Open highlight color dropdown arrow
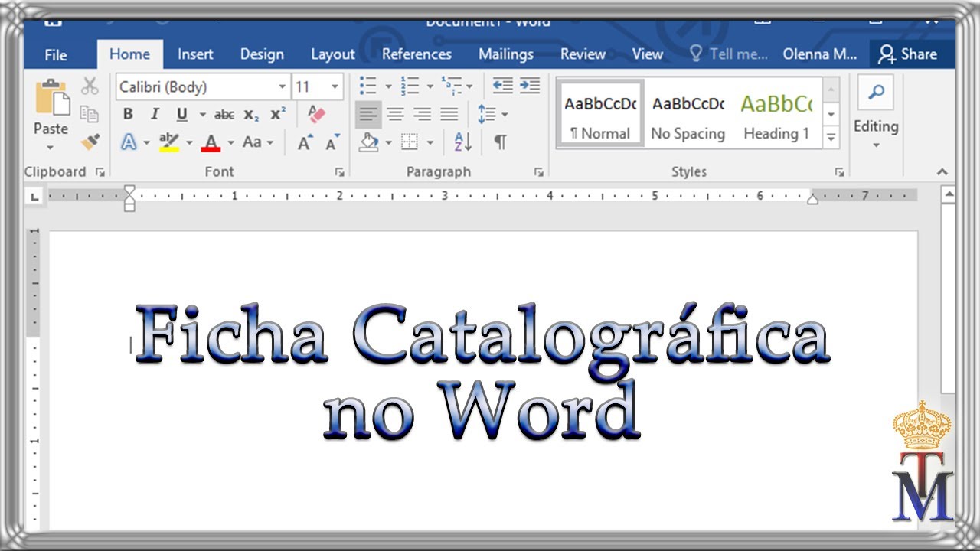The height and width of the screenshot is (551, 980). click(189, 143)
